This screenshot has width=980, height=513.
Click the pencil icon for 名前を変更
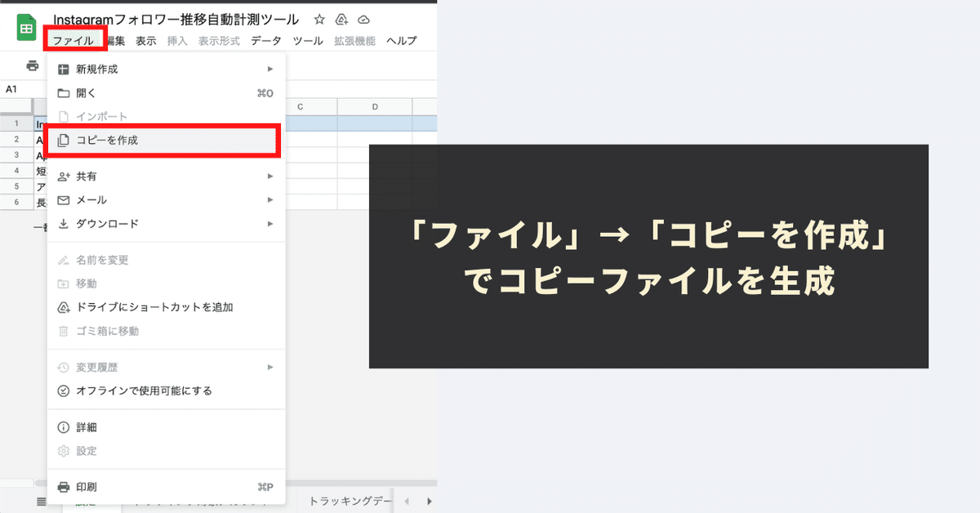click(64, 260)
